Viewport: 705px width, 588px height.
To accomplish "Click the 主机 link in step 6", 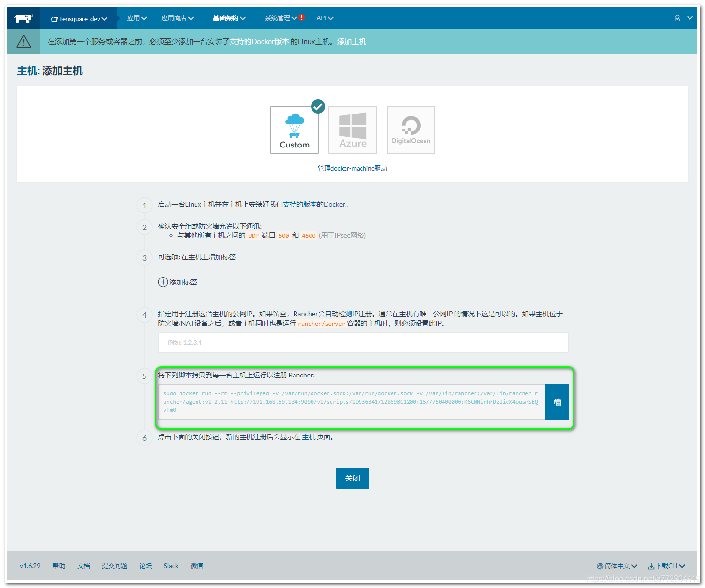I will (x=309, y=437).
